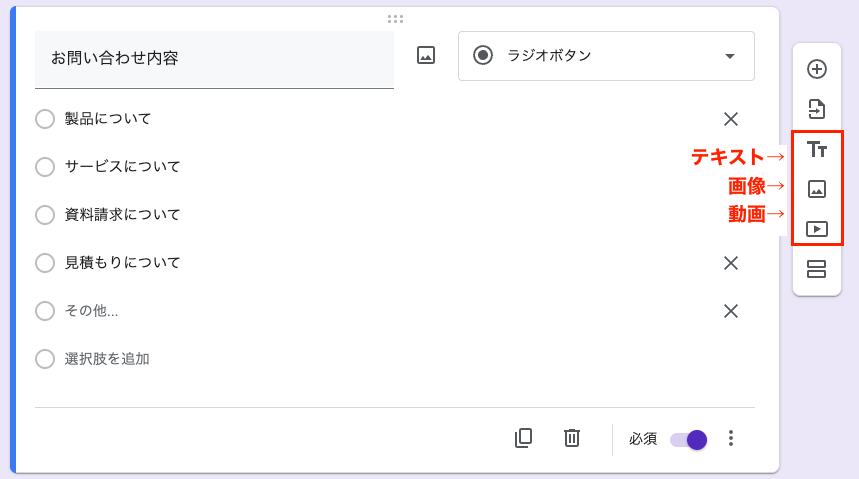Remove the 製品について option
Screen dimensions: 859x479
[731, 119]
